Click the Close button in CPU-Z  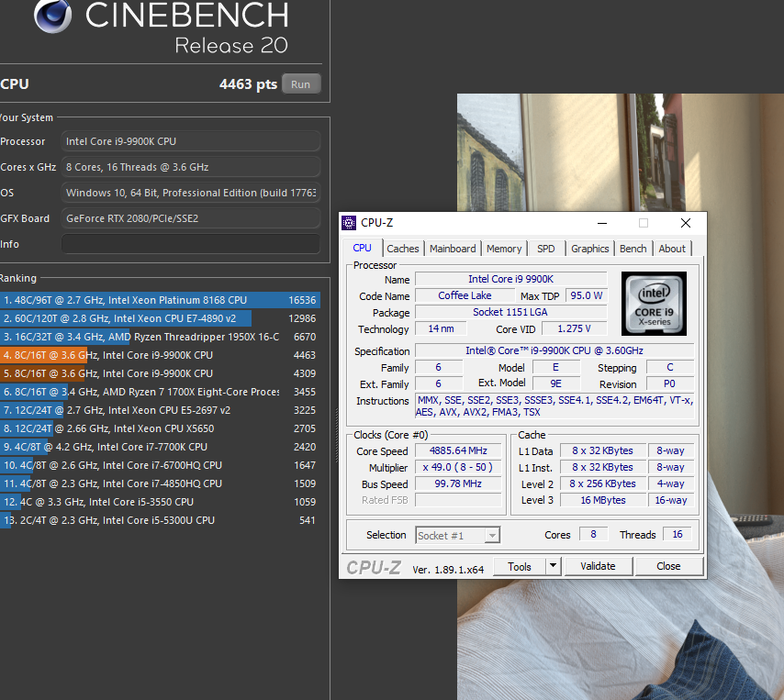pos(668,566)
